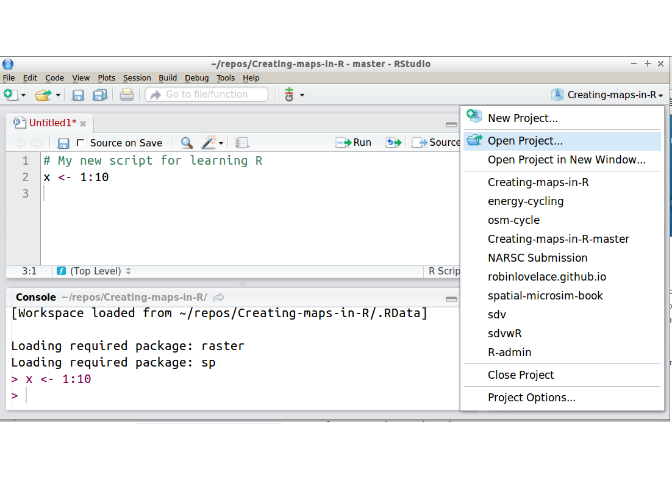Open the New File dropdown arrow

click(x=24, y=95)
